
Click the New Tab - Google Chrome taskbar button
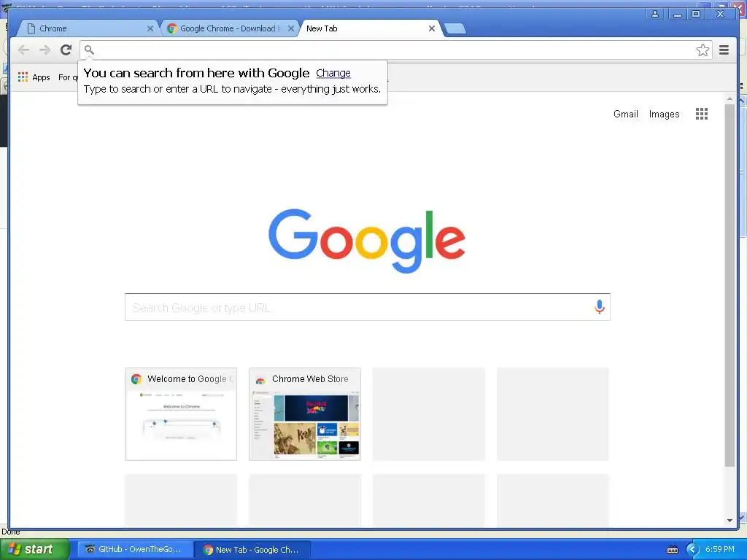click(x=253, y=550)
